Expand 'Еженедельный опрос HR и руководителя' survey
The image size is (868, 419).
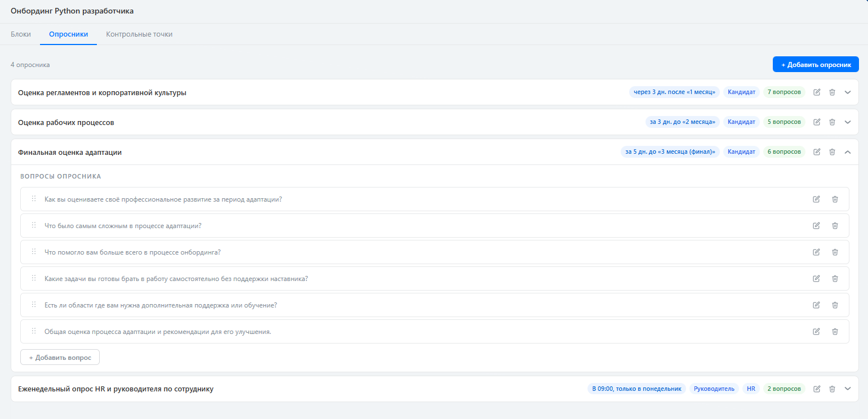tap(848, 389)
